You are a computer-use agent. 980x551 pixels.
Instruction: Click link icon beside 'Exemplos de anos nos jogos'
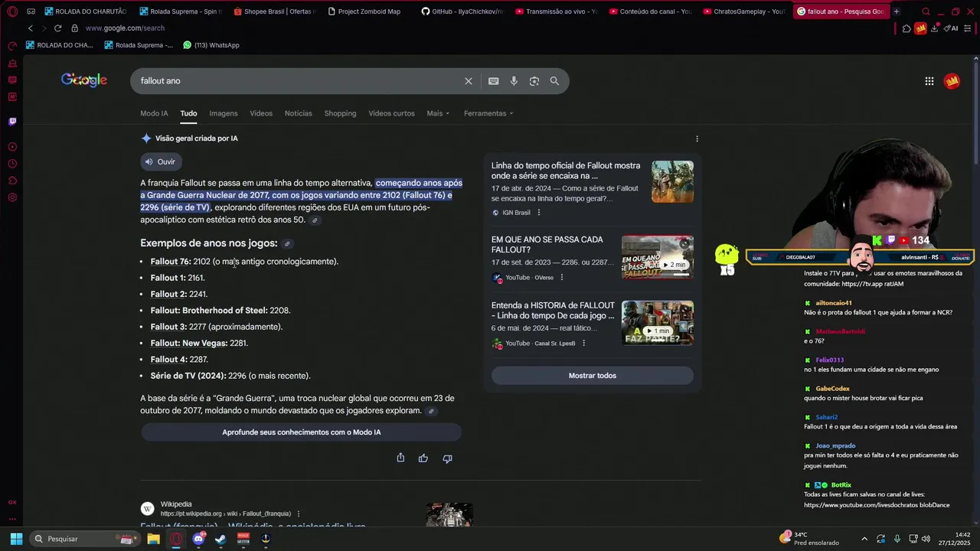[x=287, y=244]
